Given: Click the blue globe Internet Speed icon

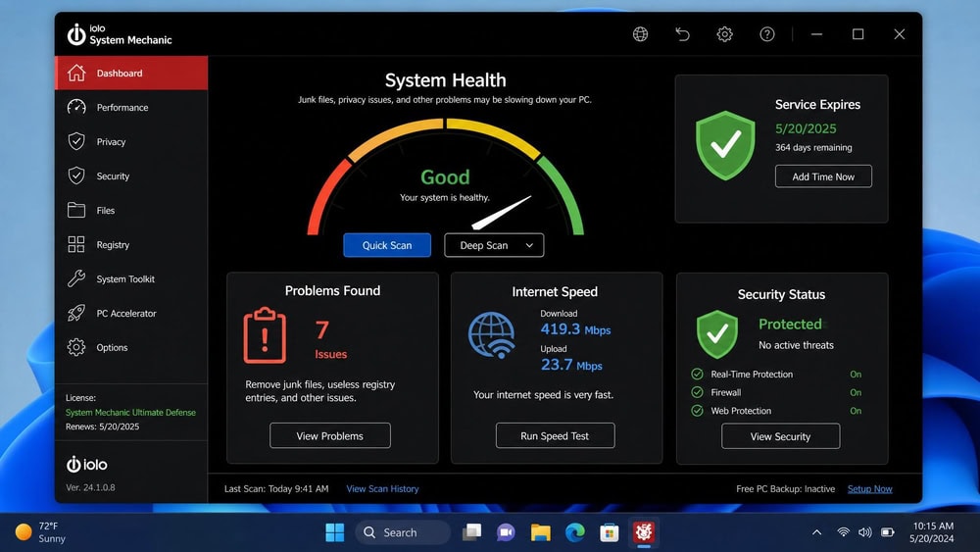Looking at the screenshot, I should pos(492,335).
